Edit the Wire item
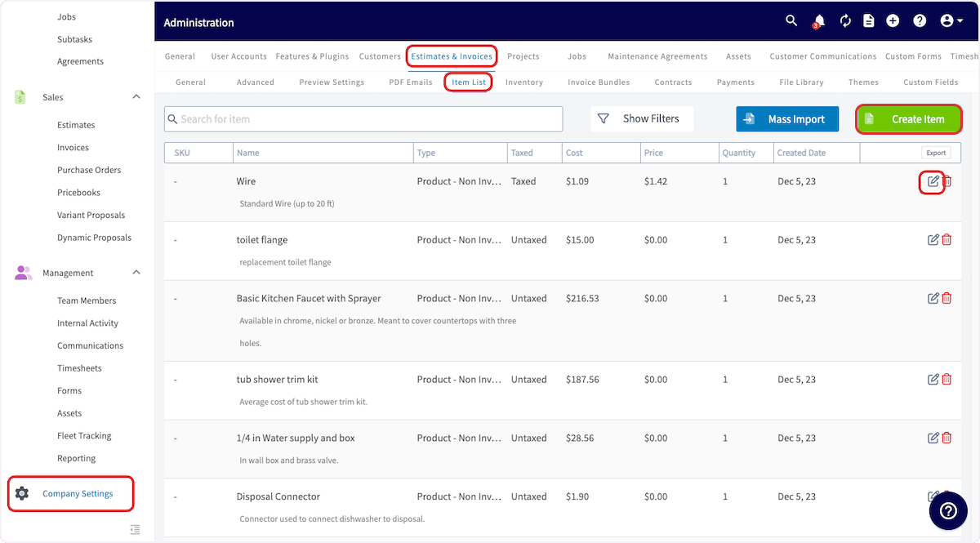Screen dimensions: 980x543 tap(933, 181)
